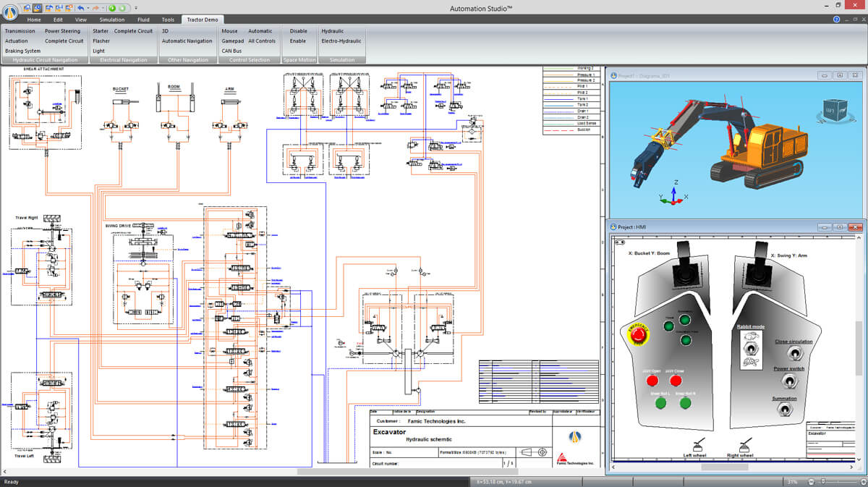Screen dimensions: 868x487
Task: Open the undo history dropdown arrow
Action: (x=87, y=7)
